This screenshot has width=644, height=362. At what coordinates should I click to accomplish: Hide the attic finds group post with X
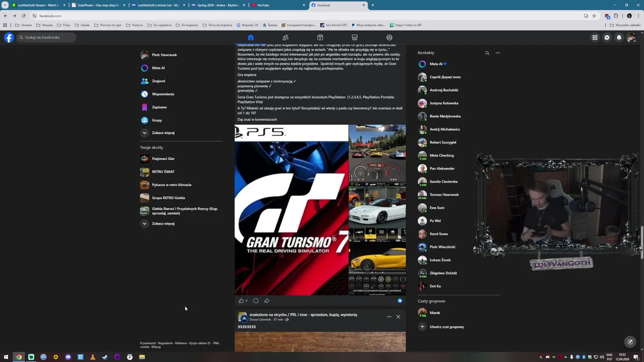click(398, 317)
